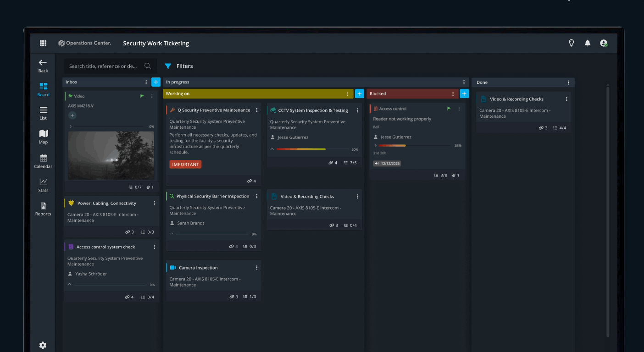
Task: Click the CCTV camera icon on CCTV System Inspection
Action: coord(273,110)
